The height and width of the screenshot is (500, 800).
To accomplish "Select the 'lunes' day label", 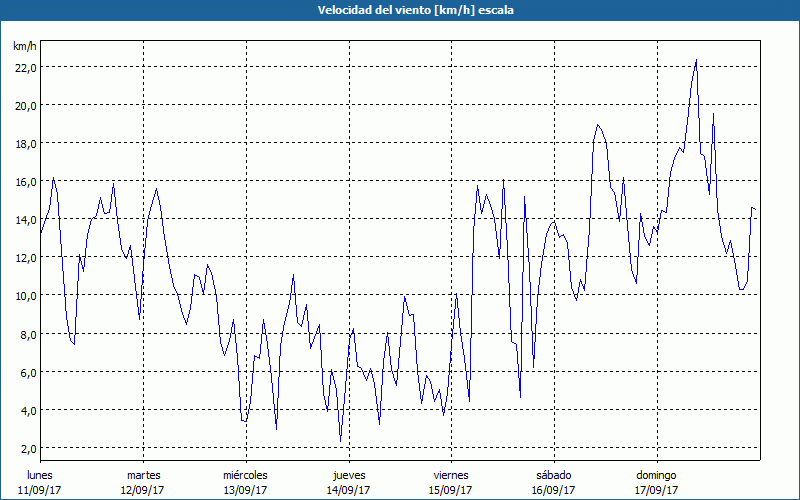I will pos(41,474).
